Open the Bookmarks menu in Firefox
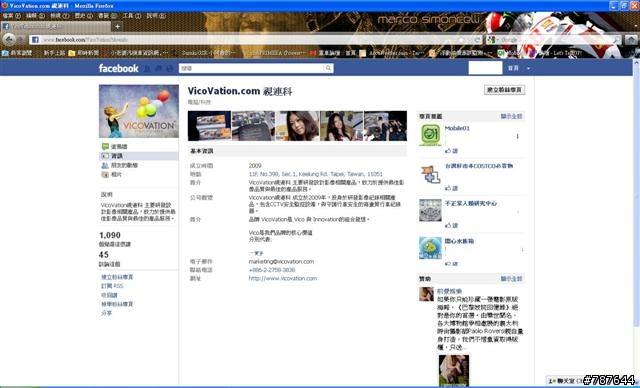Screen dimensions: 640x388 coord(107,16)
